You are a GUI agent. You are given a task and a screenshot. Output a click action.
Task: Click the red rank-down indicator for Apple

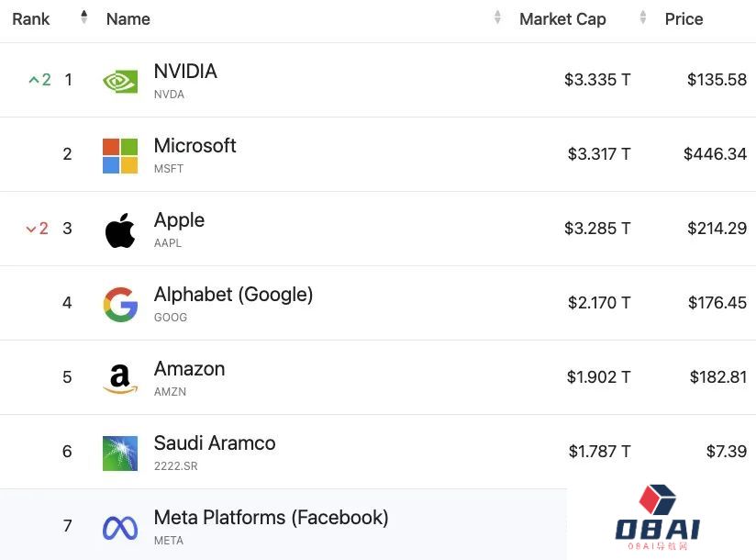click(x=37, y=229)
